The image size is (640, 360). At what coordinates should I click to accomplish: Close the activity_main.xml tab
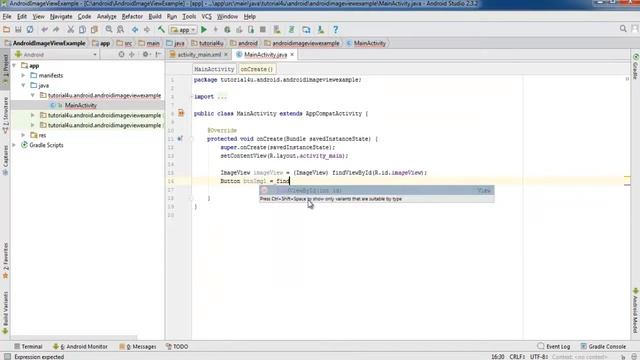pos(226,54)
